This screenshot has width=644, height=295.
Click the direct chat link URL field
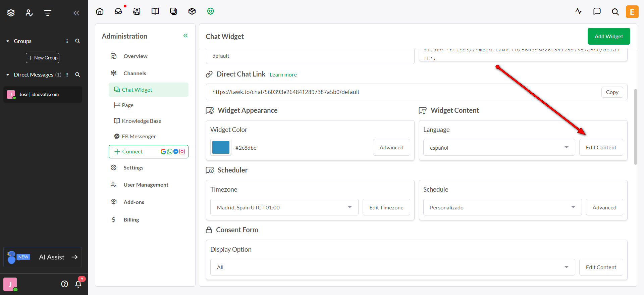(x=402, y=92)
